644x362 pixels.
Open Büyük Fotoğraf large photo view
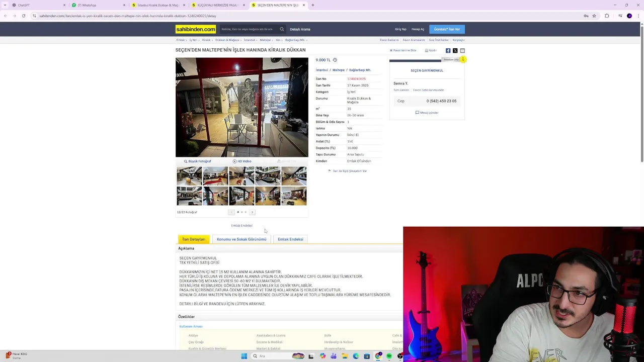pyautogui.click(x=197, y=161)
